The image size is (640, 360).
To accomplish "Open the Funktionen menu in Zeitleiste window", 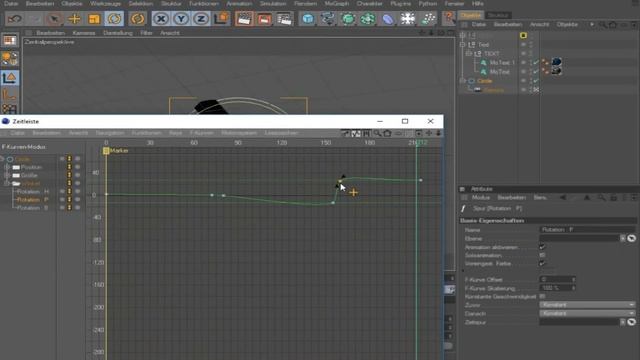I will [146, 133].
